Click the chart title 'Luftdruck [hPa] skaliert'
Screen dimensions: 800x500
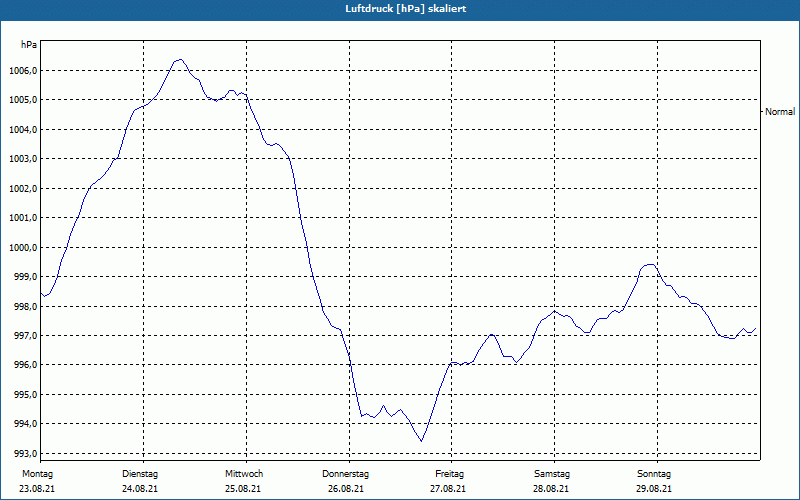tap(406, 9)
